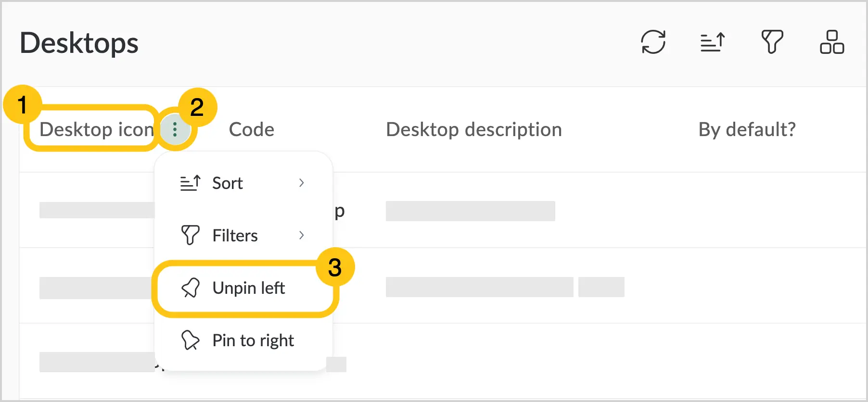
Task: Click the Desktop icon column header
Action: [96, 129]
